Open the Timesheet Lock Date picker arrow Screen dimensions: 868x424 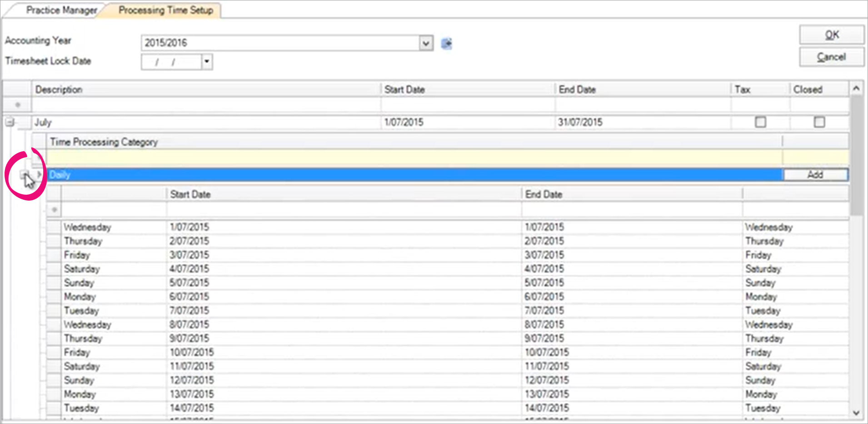coord(207,61)
